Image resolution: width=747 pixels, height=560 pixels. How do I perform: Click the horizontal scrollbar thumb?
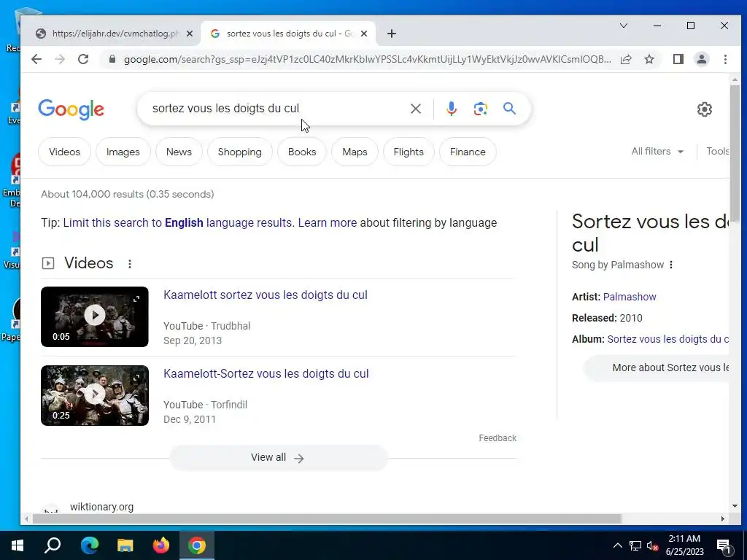pos(327,518)
